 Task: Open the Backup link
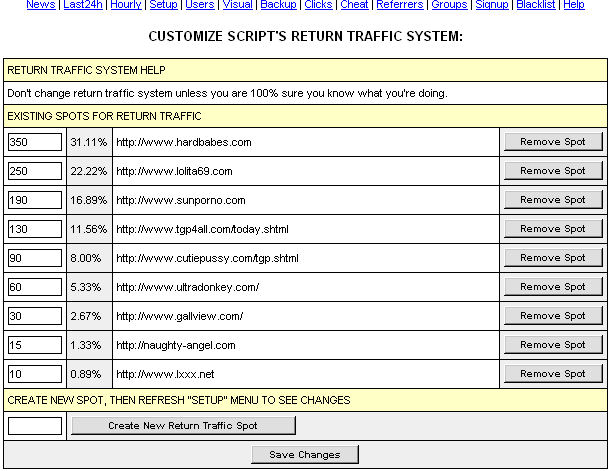point(279,4)
